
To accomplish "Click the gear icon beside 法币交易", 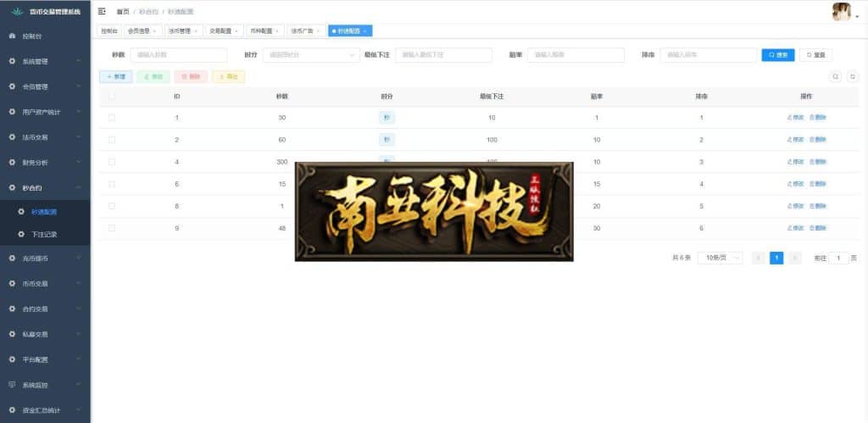I will coord(12,137).
